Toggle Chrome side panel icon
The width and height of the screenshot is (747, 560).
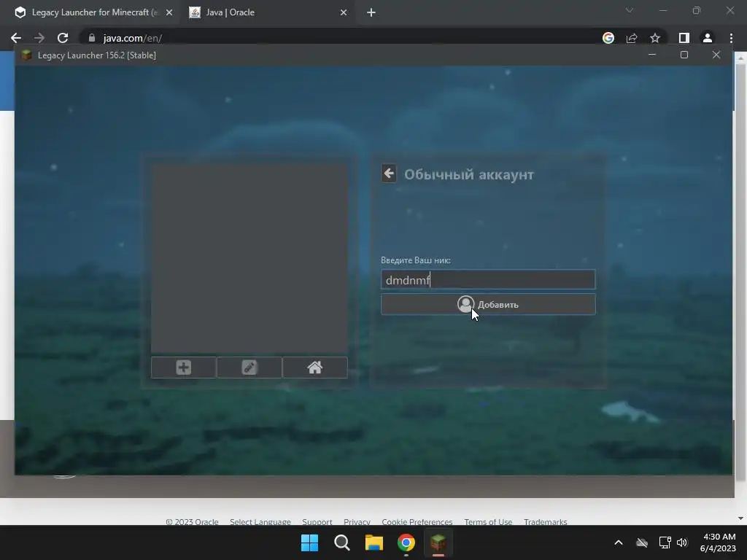pyautogui.click(x=684, y=38)
